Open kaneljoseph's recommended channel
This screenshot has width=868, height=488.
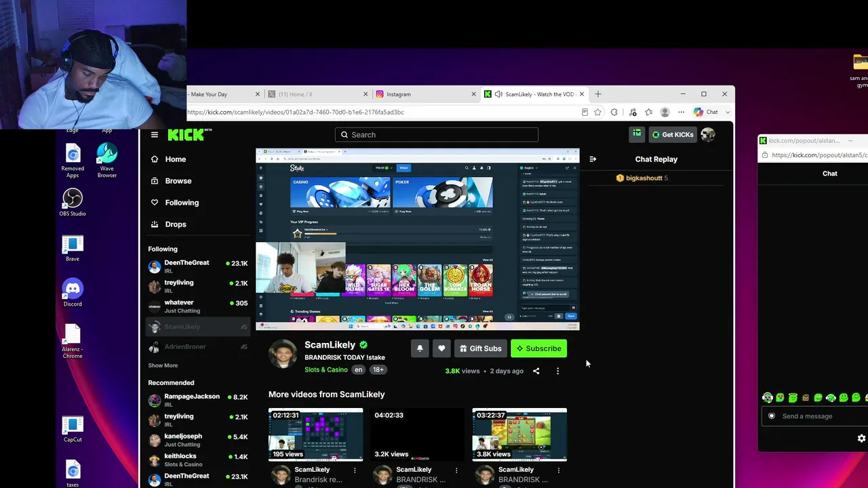pos(198,440)
